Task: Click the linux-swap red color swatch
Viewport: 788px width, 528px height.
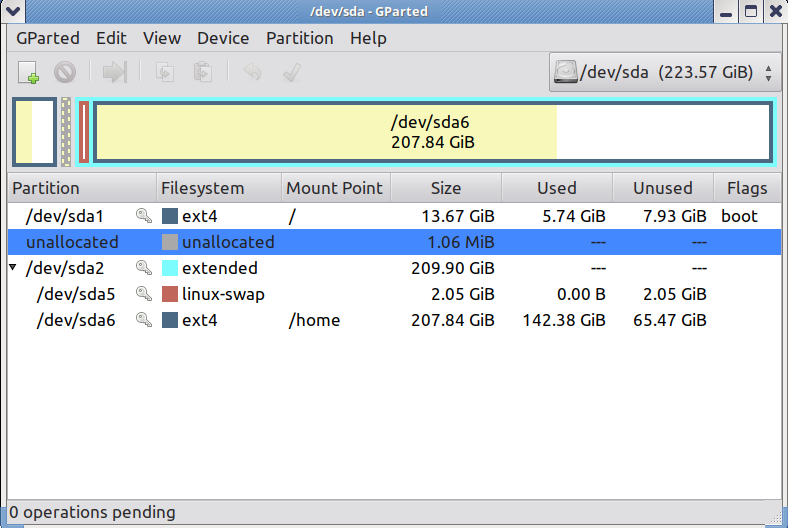Action: tap(170, 294)
